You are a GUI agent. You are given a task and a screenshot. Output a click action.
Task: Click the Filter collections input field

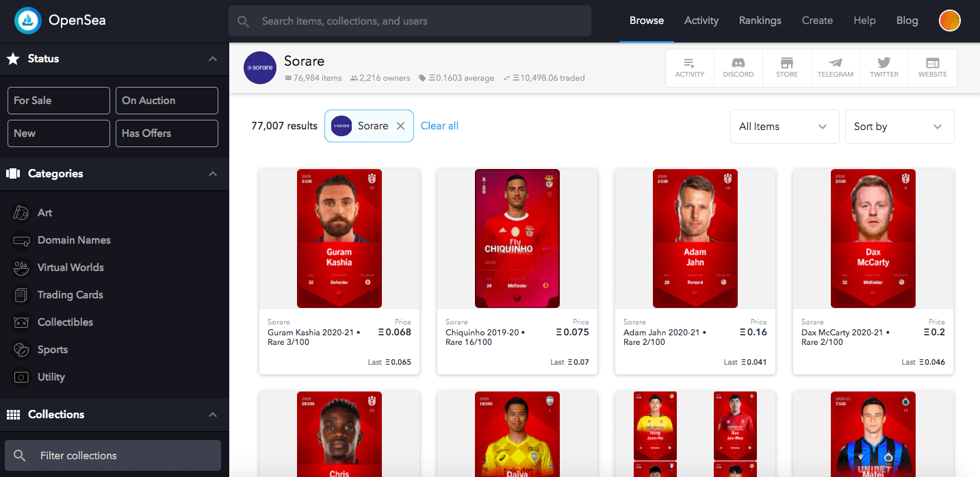(x=113, y=456)
